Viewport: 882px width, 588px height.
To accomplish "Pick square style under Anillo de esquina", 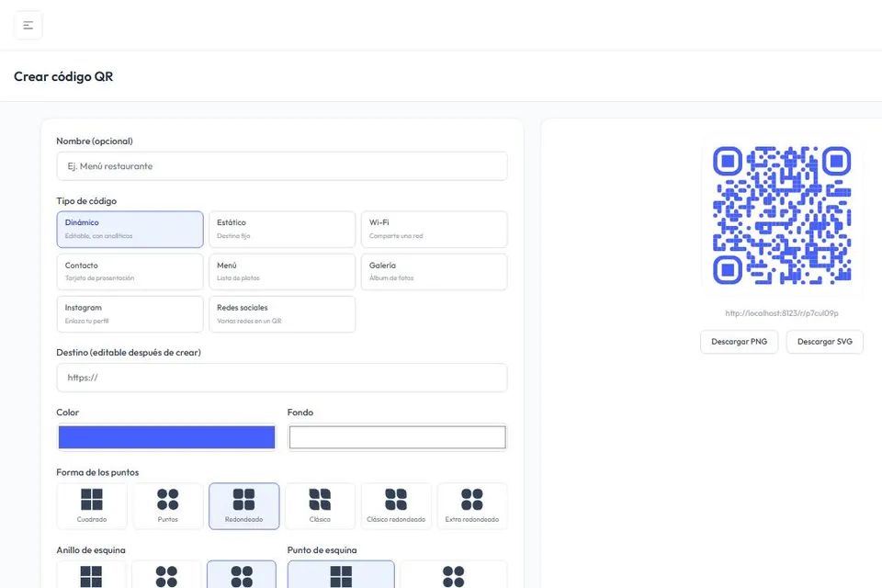I will click(x=91, y=574).
